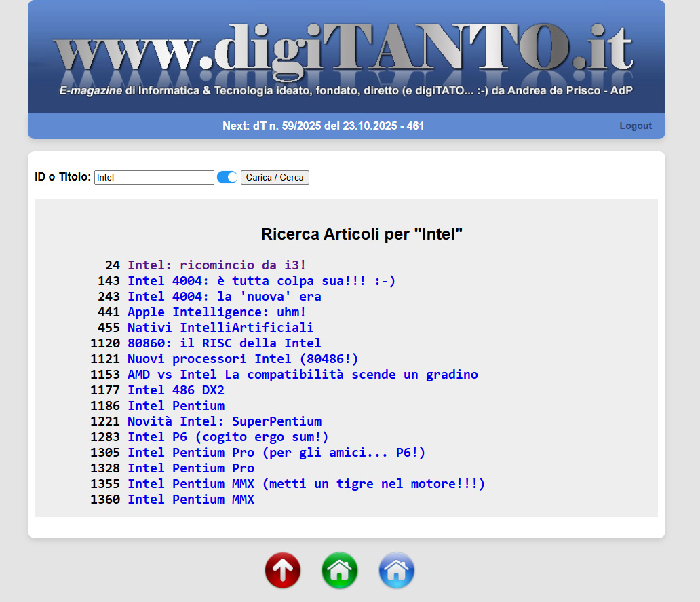Open 'Novità Intel: SuperPentium'
700x602 pixels.
coord(225,421)
